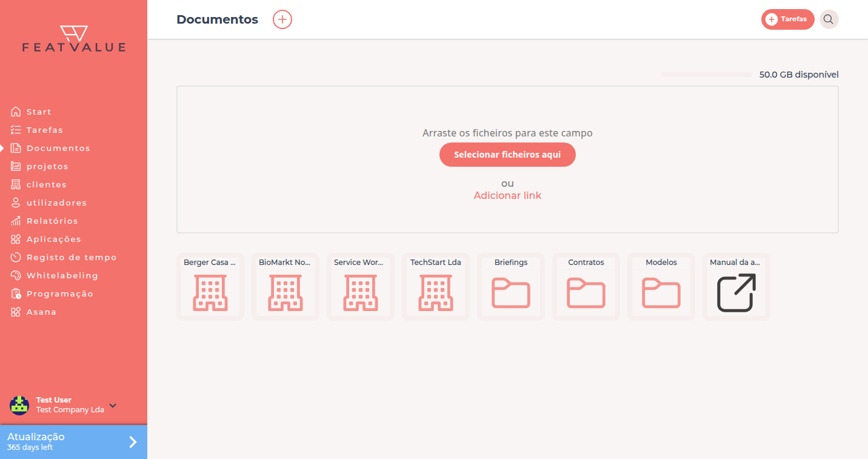This screenshot has height=459, width=868.
Task: Open Whitelabeling menu item
Action: pyautogui.click(x=62, y=275)
